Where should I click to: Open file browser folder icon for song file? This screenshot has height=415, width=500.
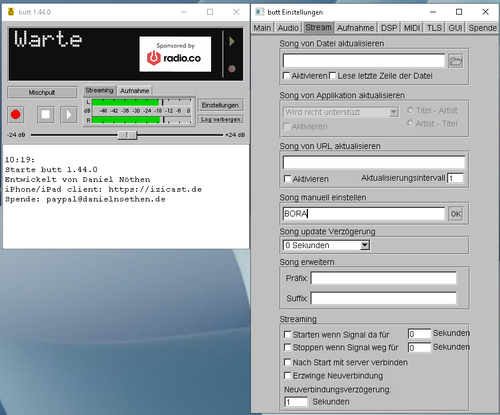456,61
